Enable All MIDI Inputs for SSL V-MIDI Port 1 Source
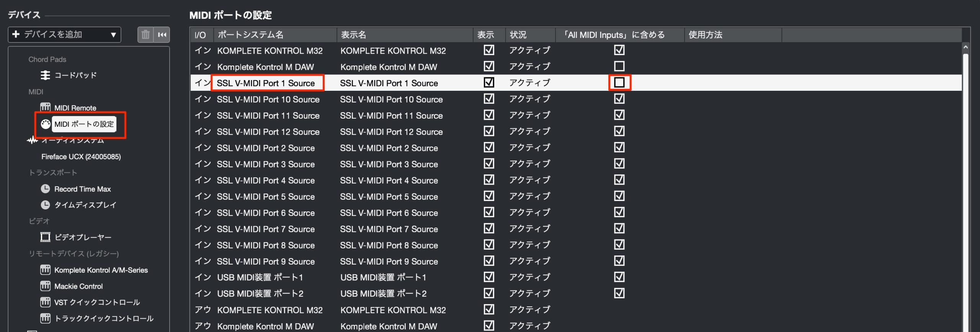980x332 pixels. click(619, 82)
